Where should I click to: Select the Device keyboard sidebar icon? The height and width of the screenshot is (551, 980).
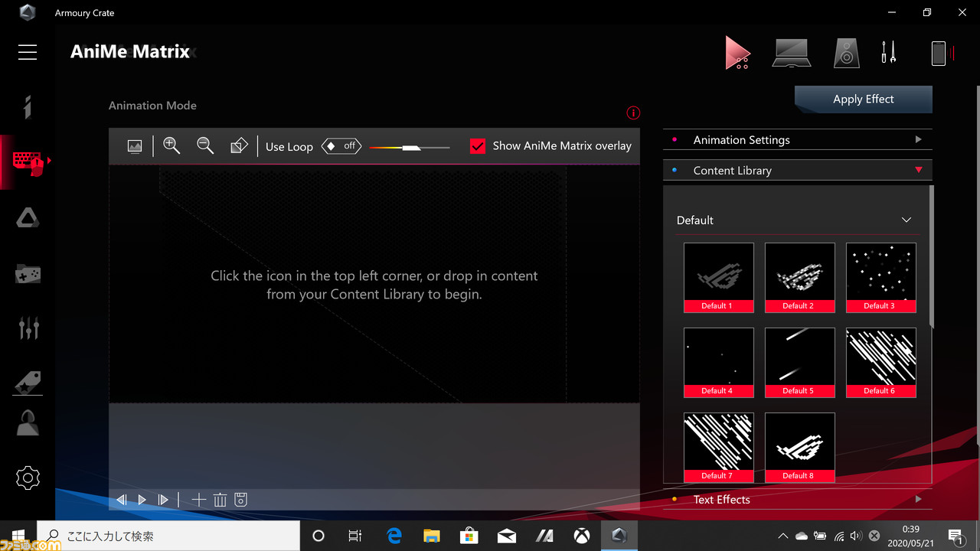28,161
